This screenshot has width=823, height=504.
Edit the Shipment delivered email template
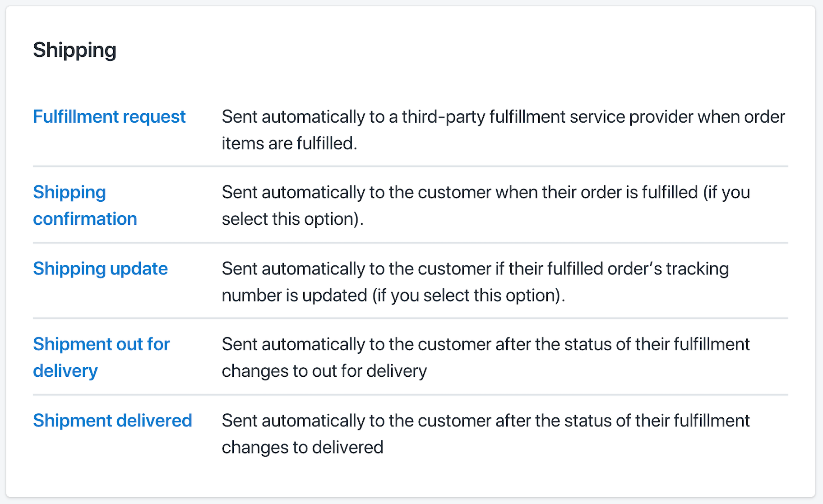click(x=112, y=420)
